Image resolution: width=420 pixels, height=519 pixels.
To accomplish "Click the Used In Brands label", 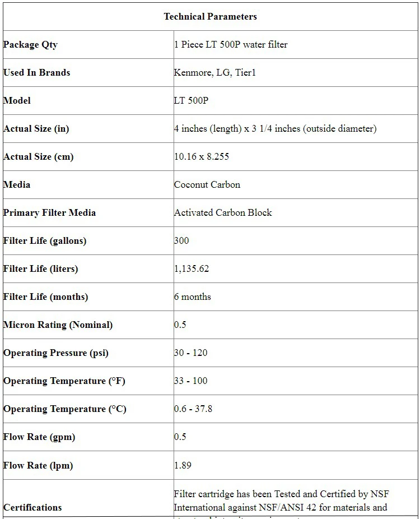I will 37,72.
